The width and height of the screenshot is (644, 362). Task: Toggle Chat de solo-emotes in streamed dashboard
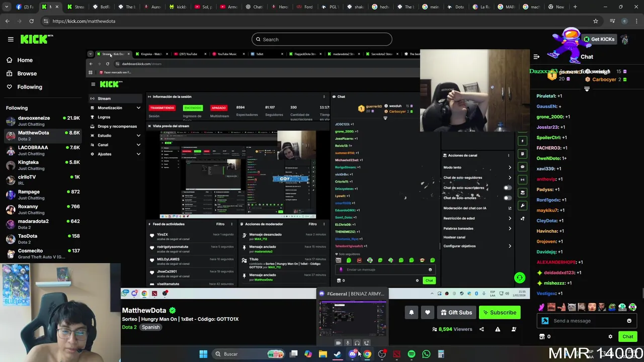[x=508, y=198]
